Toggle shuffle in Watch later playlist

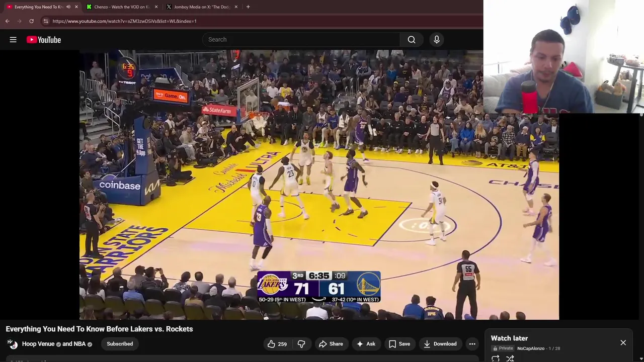click(510, 358)
